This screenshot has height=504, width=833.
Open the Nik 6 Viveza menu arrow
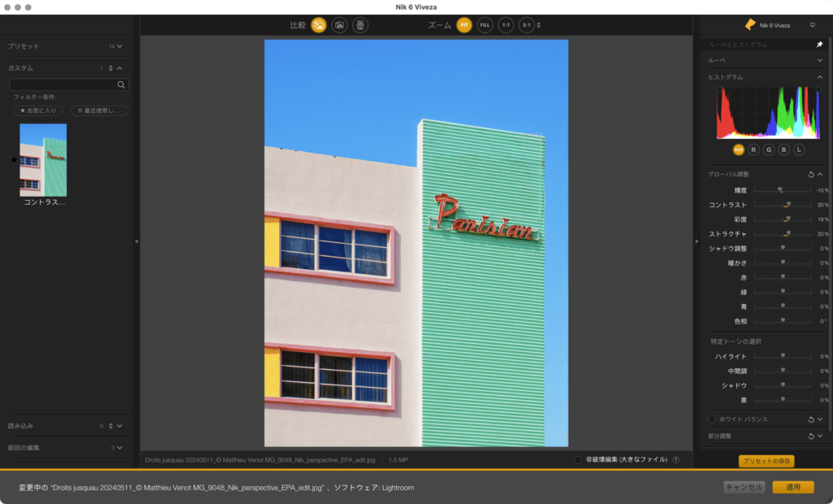point(813,25)
